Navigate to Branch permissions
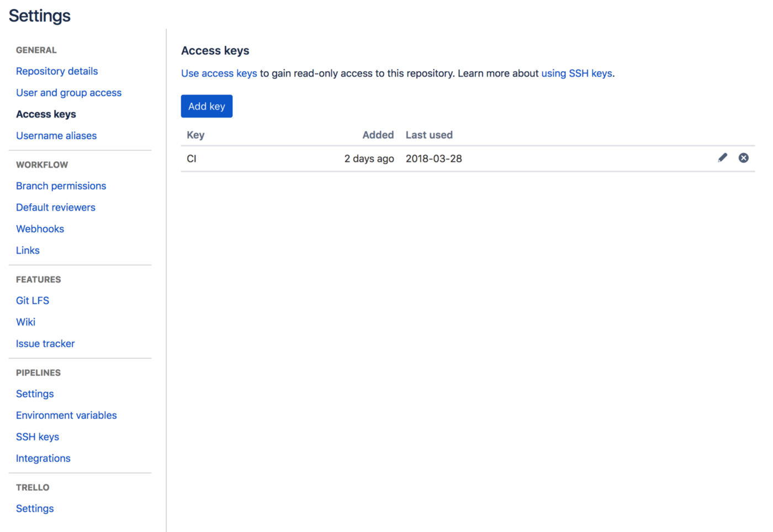The width and height of the screenshot is (773, 532). [x=61, y=186]
